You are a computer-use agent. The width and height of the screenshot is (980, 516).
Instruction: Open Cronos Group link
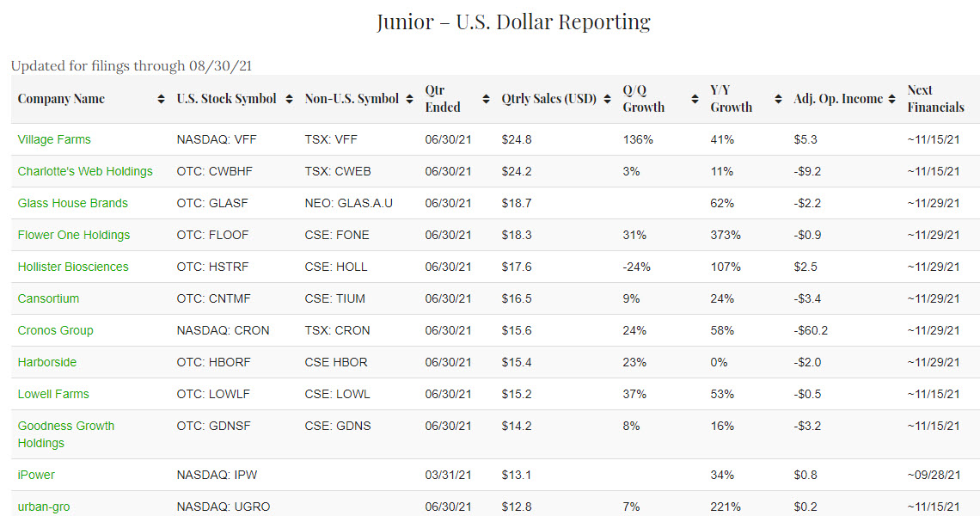[x=55, y=330]
